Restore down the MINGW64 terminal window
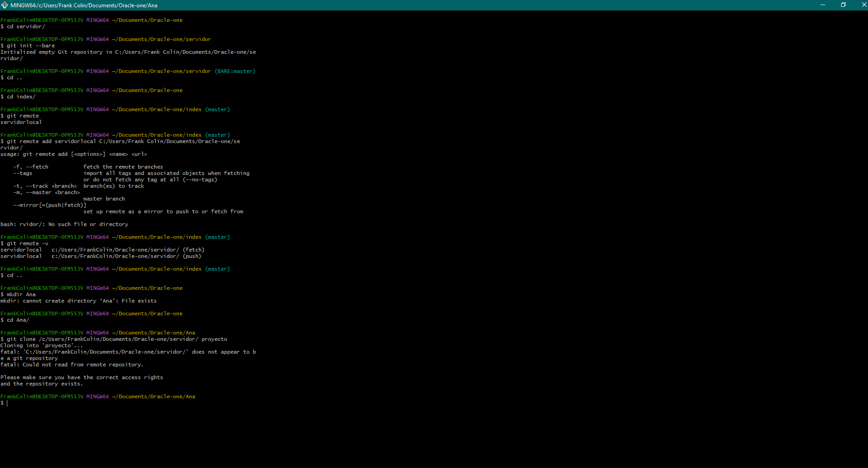Viewport: 868px width, 468px height. coord(843,5)
